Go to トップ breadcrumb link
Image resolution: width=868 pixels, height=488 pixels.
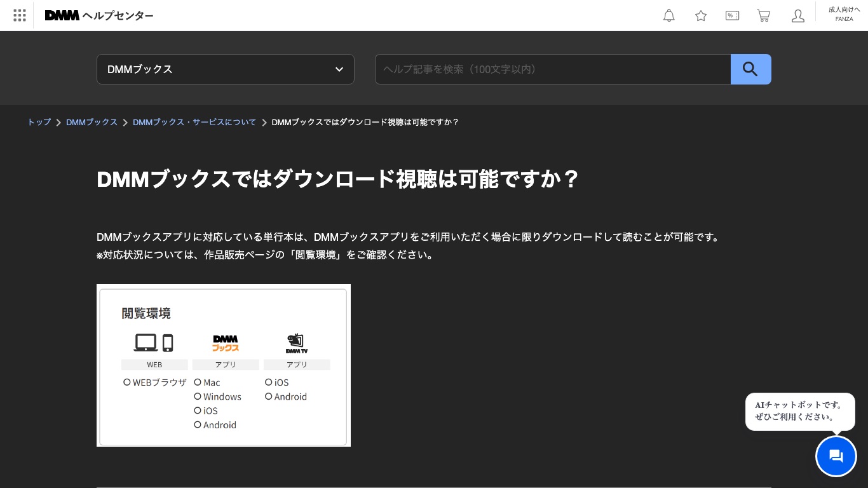[39, 122]
